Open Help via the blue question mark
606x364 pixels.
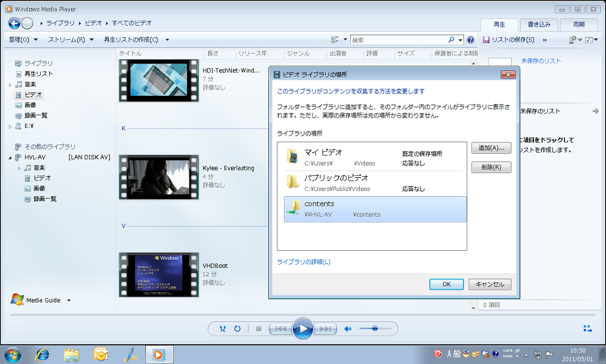pos(470,40)
